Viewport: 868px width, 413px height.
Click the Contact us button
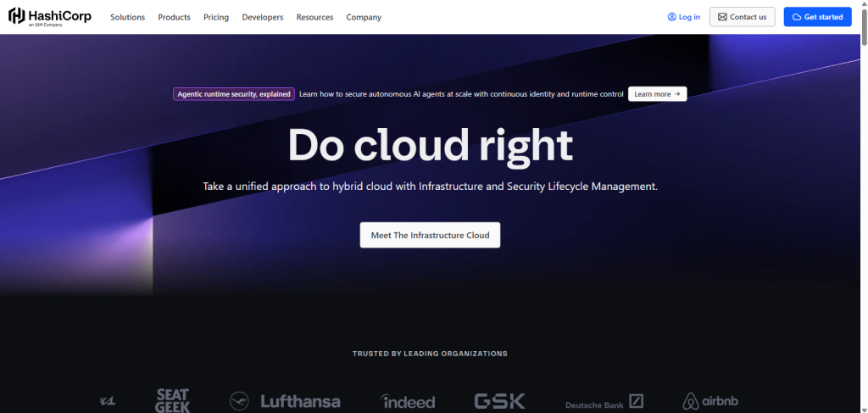click(x=743, y=17)
